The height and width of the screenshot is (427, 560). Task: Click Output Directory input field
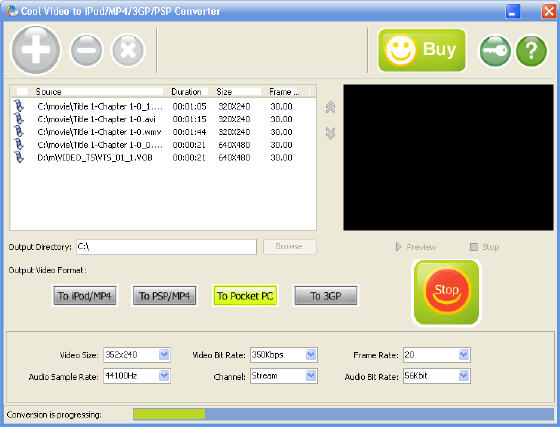(x=166, y=247)
